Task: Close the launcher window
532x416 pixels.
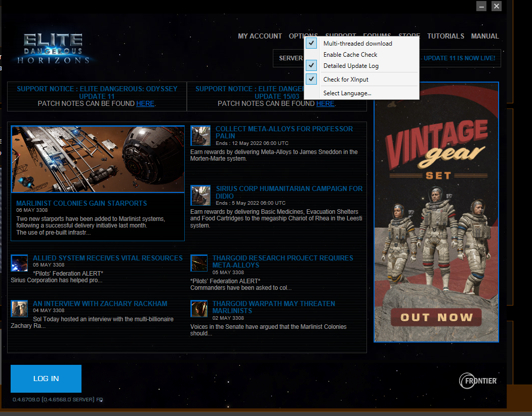Action: pos(497,6)
